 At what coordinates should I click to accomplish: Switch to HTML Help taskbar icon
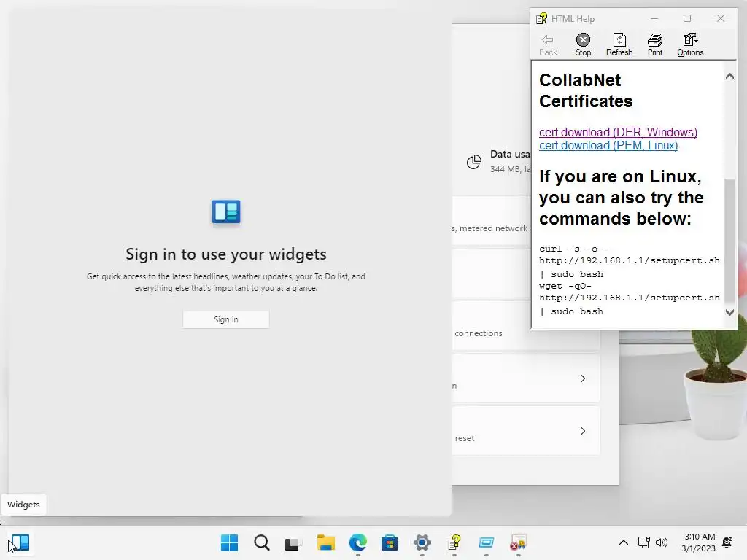pos(454,542)
